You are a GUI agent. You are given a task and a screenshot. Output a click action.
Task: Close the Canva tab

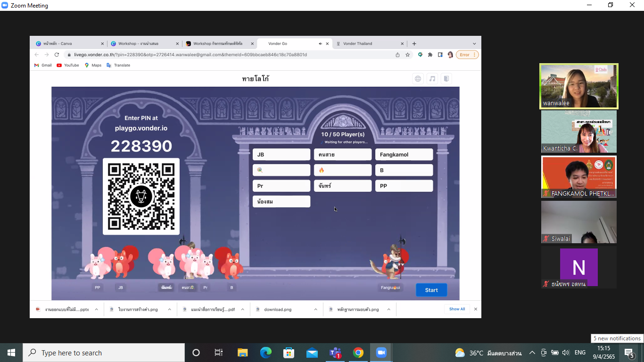102,43
